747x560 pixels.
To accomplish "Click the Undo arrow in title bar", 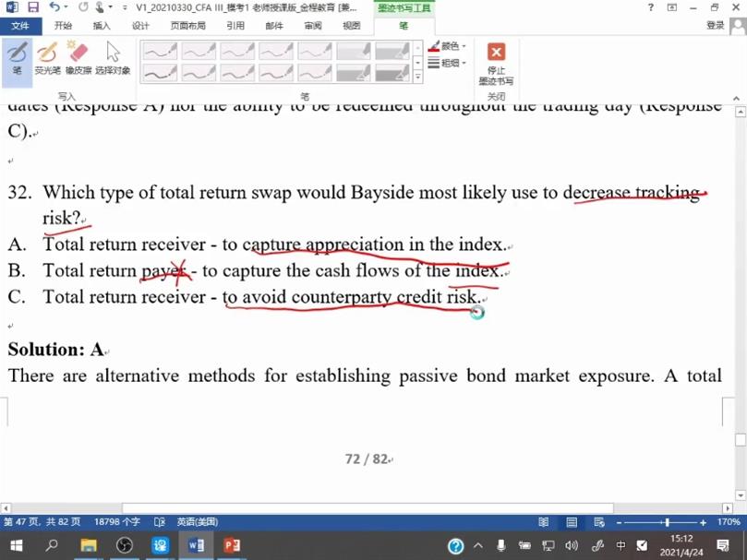I will click(x=54, y=7).
